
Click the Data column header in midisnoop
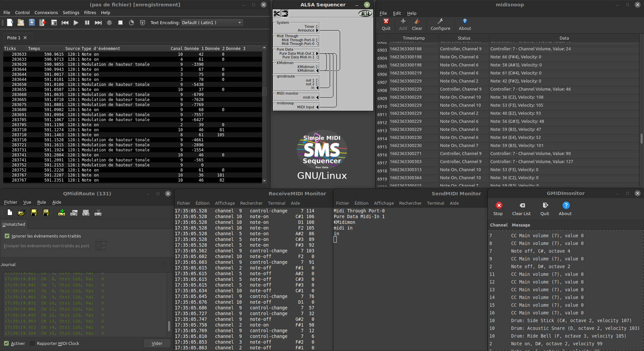[x=564, y=38]
